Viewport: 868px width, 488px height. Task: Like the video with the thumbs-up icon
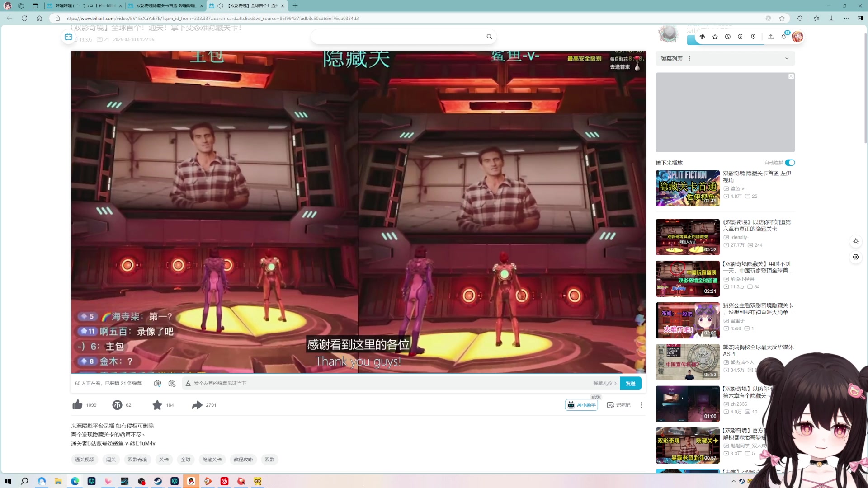78,405
